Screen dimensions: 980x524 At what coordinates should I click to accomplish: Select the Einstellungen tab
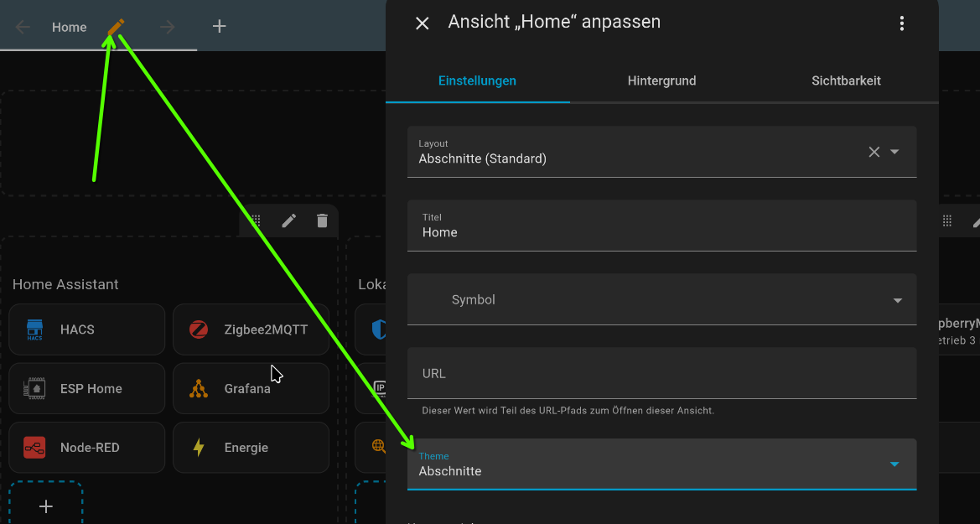pos(477,81)
